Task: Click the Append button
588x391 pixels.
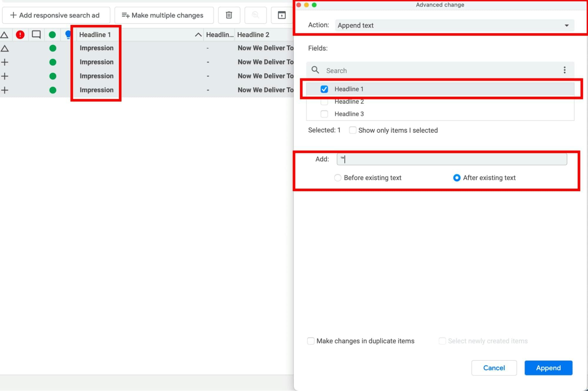Action: (x=548, y=368)
